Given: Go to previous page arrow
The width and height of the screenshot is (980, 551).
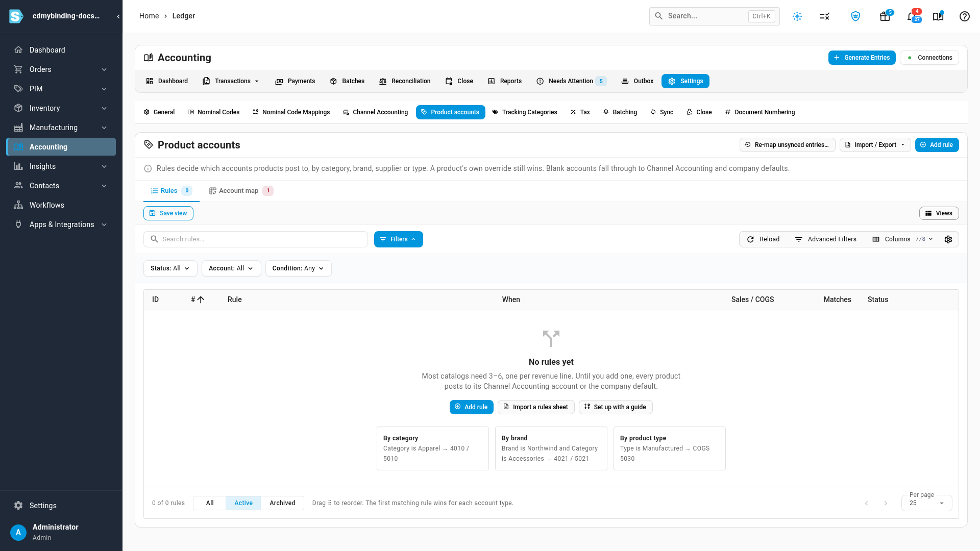Looking at the screenshot, I should pos(866,503).
